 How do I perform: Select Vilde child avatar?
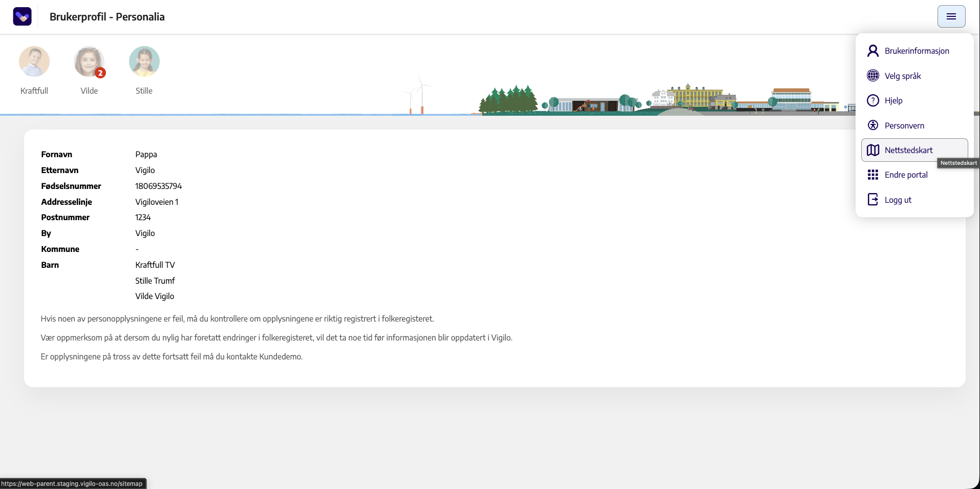pyautogui.click(x=89, y=61)
